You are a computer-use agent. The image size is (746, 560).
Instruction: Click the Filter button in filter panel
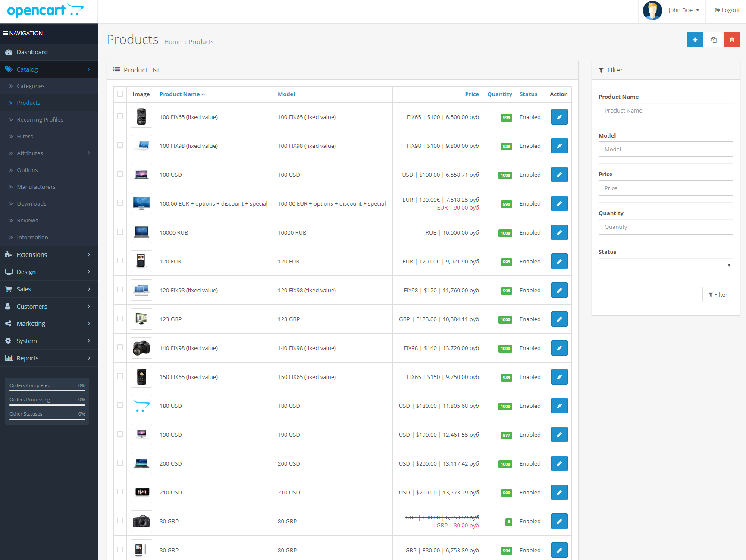718,294
